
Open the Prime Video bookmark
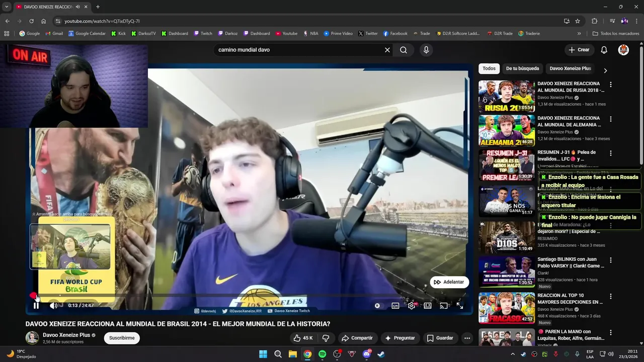[338, 33]
